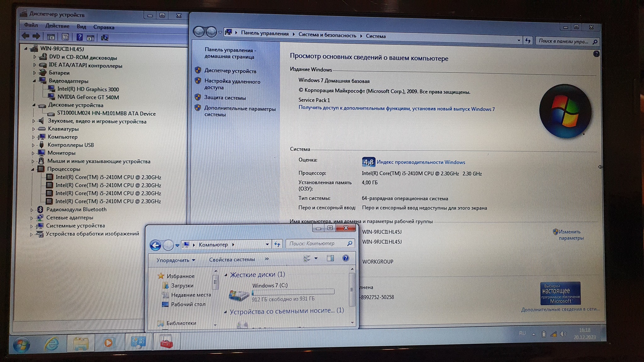This screenshot has width=644, height=362.
Task: Expand the Сетевые адаптеры tree node
Action: (x=31, y=218)
